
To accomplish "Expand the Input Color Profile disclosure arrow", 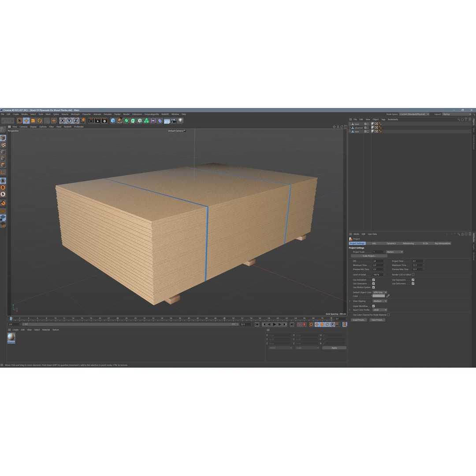I will 350,310.
